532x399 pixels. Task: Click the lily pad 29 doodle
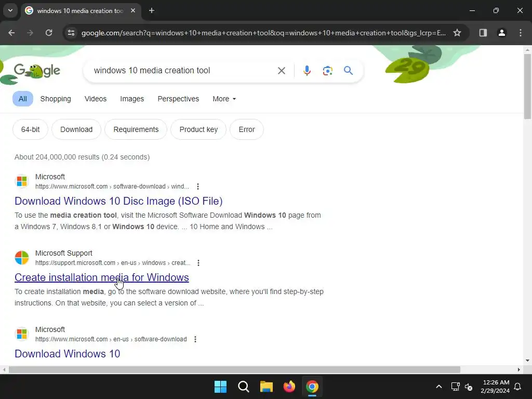tap(407, 70)
